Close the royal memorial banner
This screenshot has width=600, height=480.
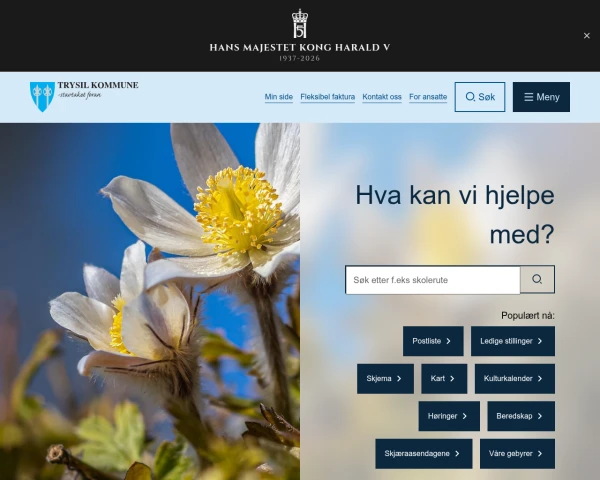586,36
